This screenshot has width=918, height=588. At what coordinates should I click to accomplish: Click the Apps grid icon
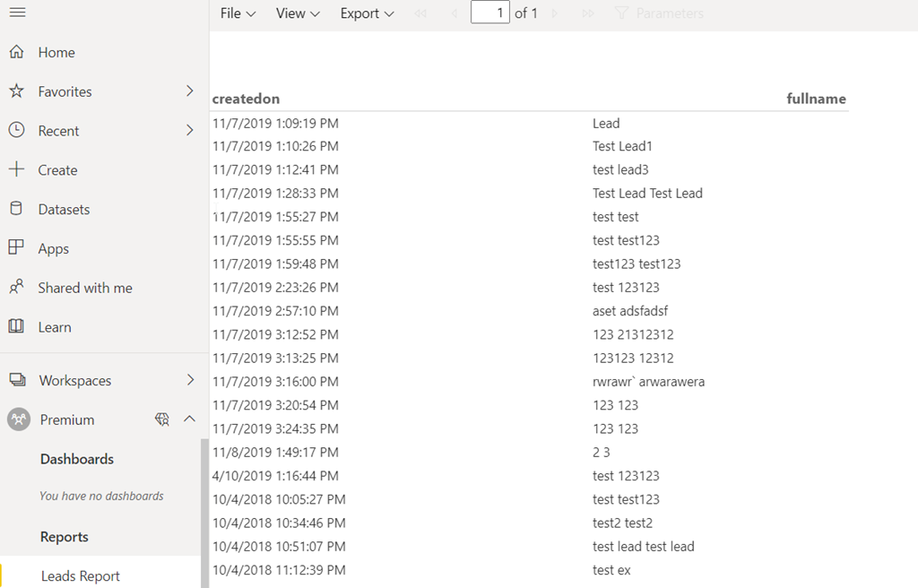coord(16,248)
